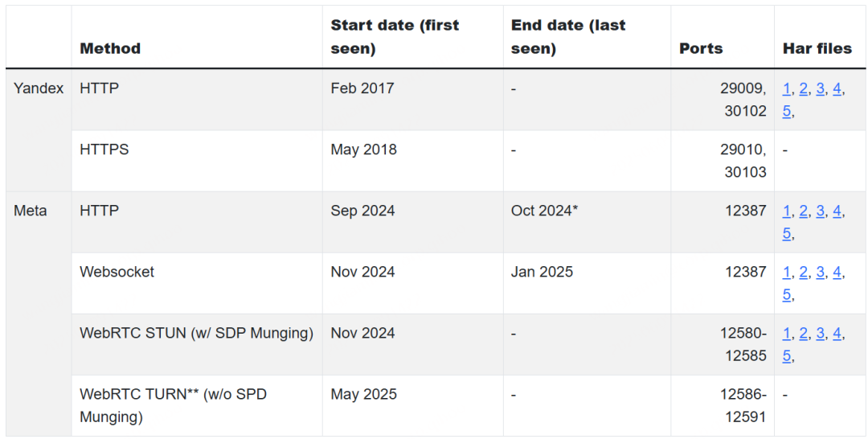Open Har file link 2 for Websocket row
This screenshot has width=868, height=439.
(x=803, y=273)
